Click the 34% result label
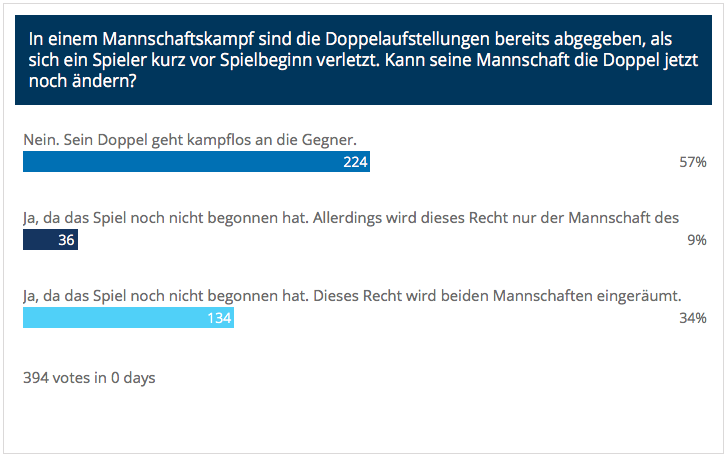This screenshot has width=727, height=457. (x=693, y=317)
